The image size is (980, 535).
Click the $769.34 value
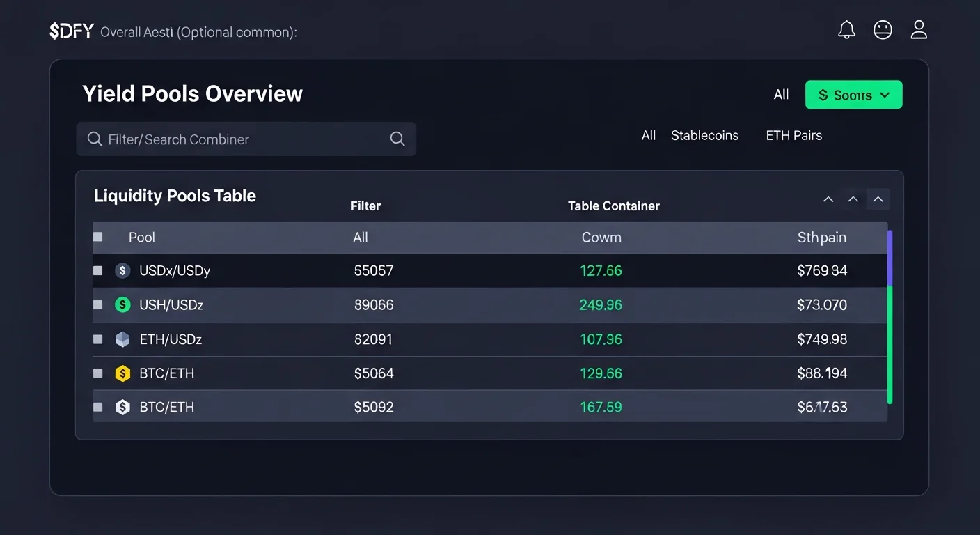[x=822, y=270]
